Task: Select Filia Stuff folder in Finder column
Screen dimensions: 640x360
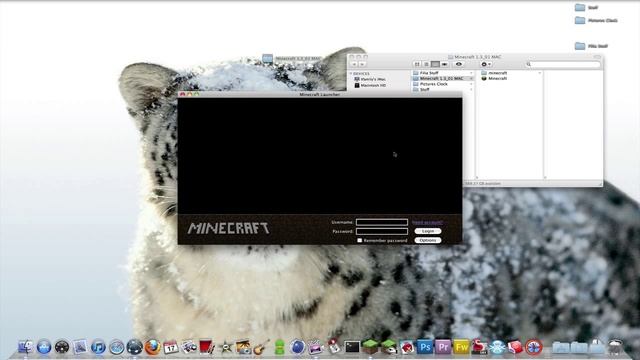Action: (x=443, y=73)
